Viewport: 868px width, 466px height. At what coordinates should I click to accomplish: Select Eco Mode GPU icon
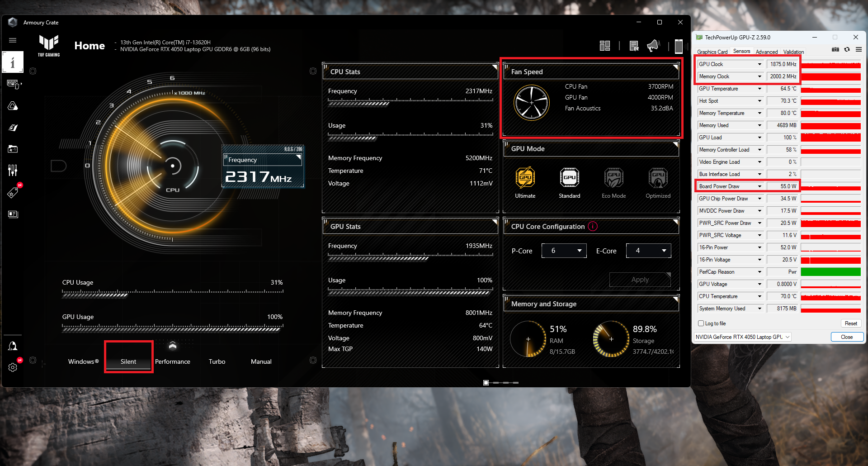(613, 178)
